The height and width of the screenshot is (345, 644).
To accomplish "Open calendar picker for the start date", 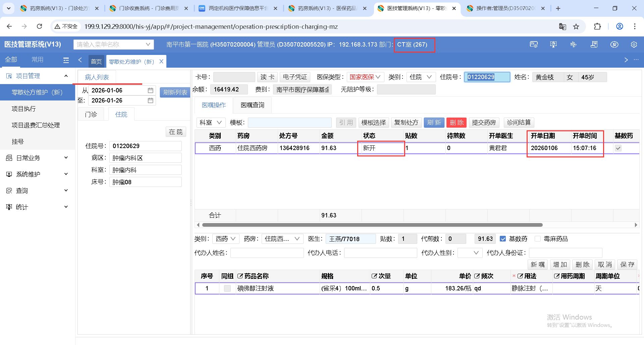I will pos(150,90).
